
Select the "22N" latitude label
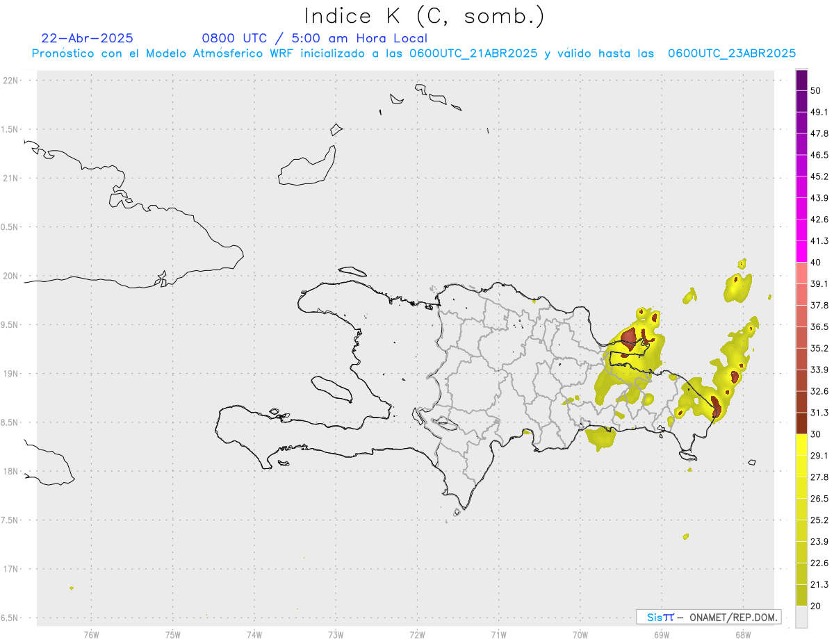[x=10, y=81]
